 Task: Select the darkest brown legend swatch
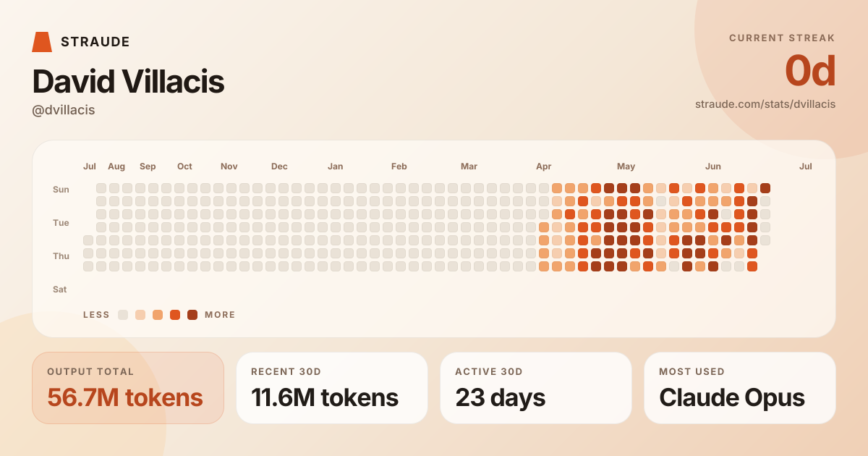click(192, 315)
